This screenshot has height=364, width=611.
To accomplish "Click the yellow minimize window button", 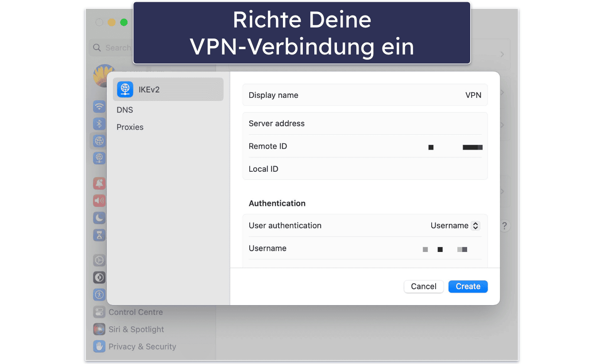I will [112, 22].
